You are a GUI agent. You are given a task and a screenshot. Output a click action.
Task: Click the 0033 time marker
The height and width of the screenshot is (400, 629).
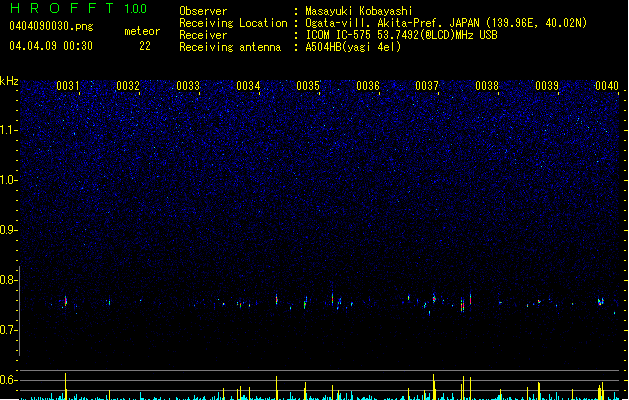click(x=188, y=86)
